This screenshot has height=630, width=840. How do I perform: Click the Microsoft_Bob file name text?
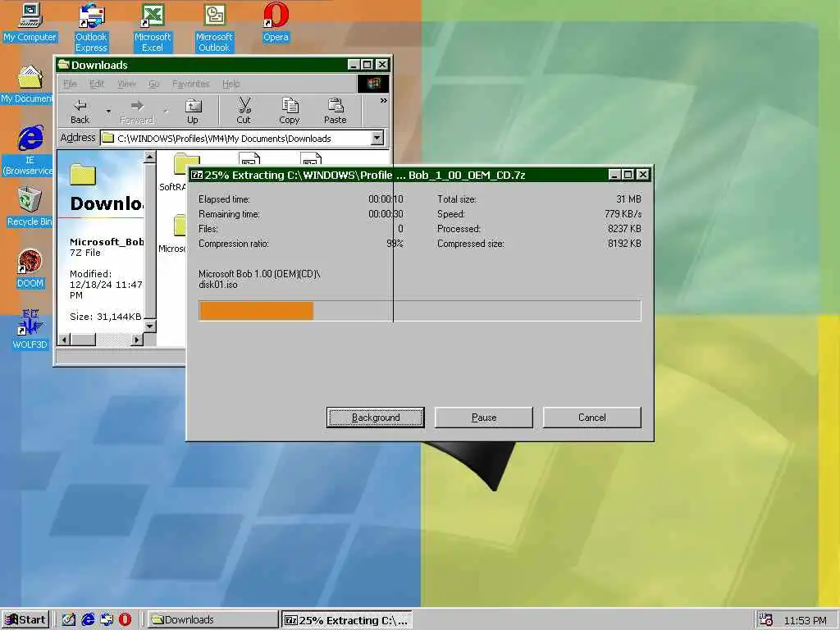pos(107,242)
